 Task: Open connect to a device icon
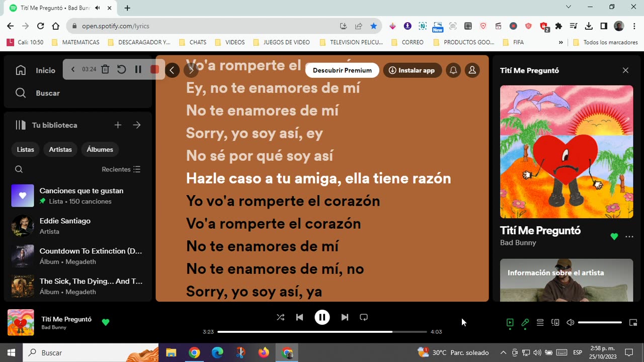pos(555,323)
